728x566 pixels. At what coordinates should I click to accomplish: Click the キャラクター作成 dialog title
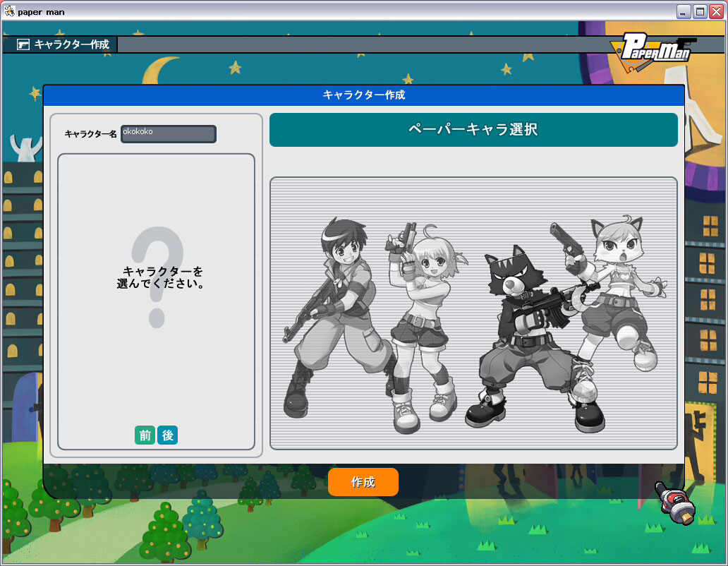364,95
